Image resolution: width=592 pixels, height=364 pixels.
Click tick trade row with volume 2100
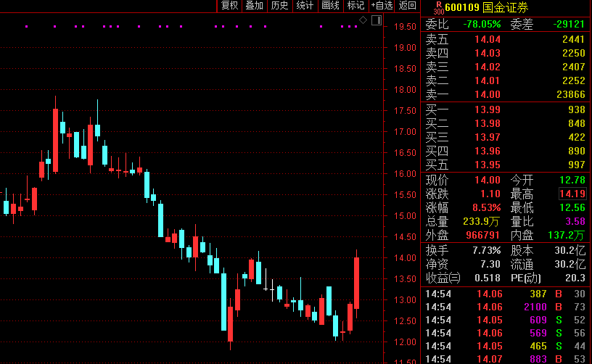[506, 307]
